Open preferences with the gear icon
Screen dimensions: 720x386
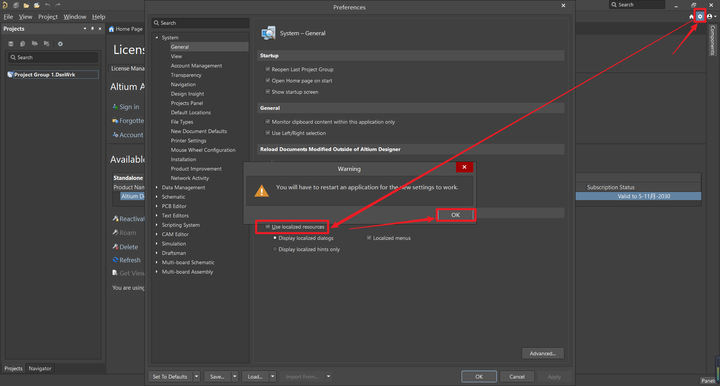click(700, 17)
